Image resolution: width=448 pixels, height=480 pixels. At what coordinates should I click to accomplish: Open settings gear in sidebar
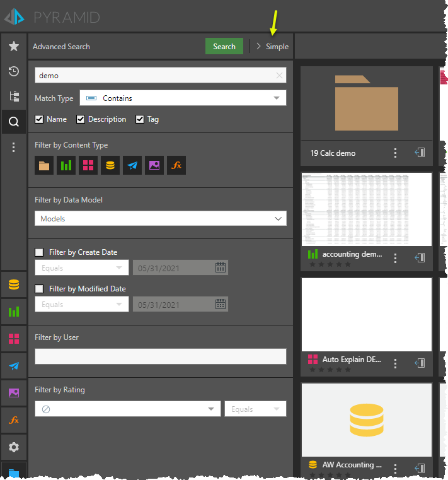[14, 447]
